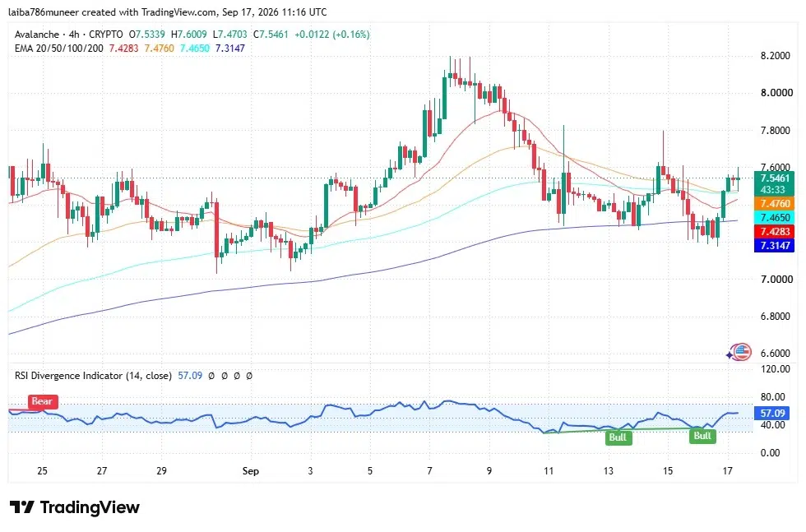Click the 4h timeframe label in the legend
This screenshot has width=806, height=532.
[74, 35]
